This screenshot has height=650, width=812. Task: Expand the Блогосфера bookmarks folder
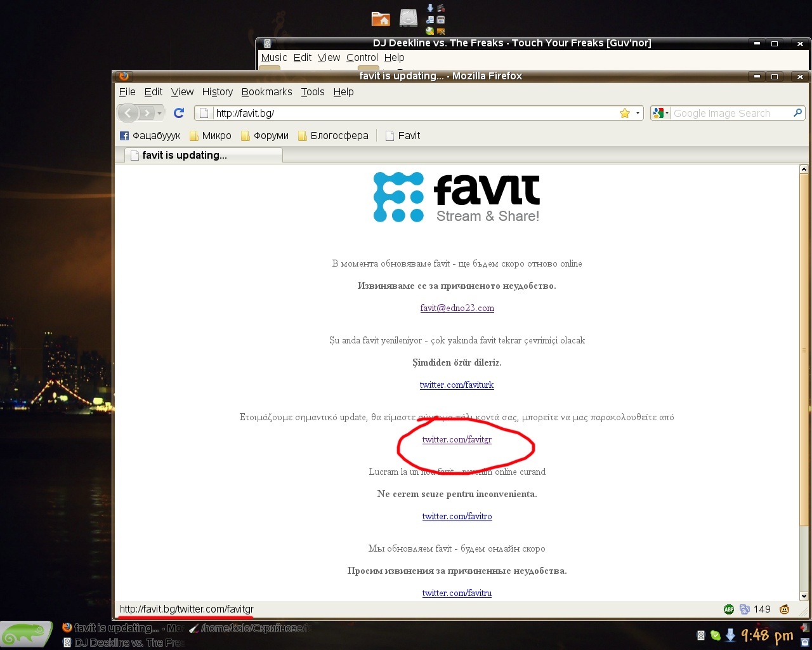coord(333,135)
